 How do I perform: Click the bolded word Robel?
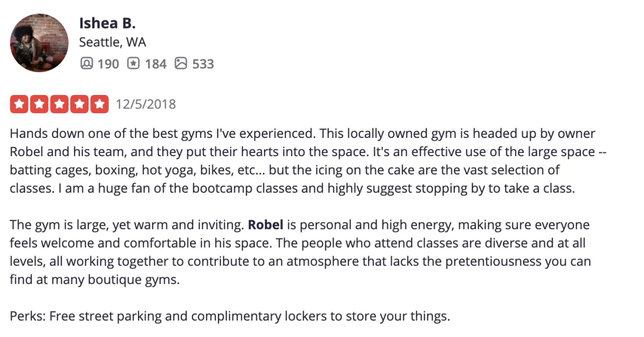(265, 225)
